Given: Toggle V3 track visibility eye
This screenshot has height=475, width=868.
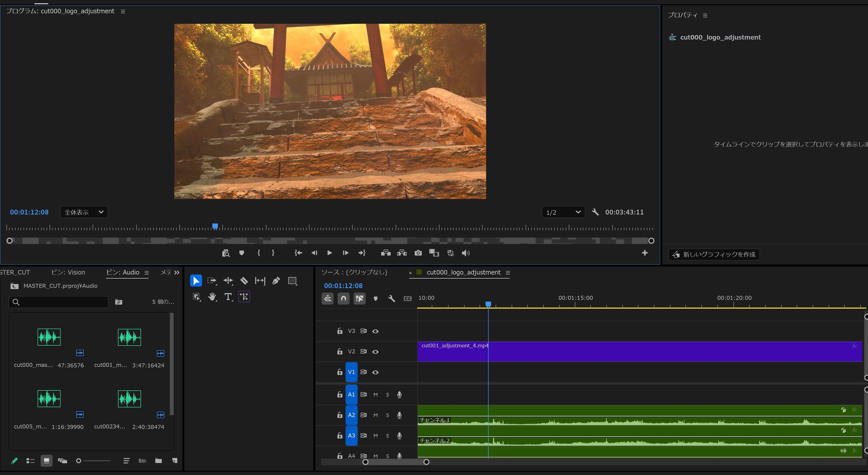Looking at the screenshot, I should (375, 331).
